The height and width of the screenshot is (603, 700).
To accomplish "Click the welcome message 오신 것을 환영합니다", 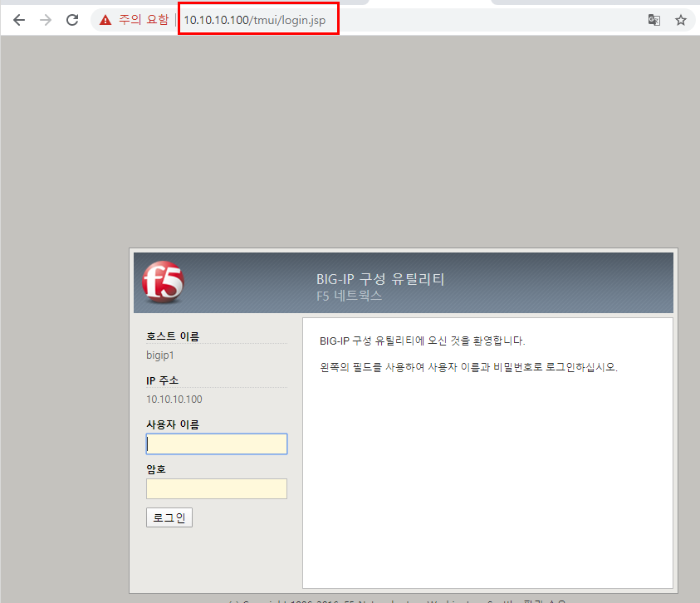I will [x=423, y=341].
